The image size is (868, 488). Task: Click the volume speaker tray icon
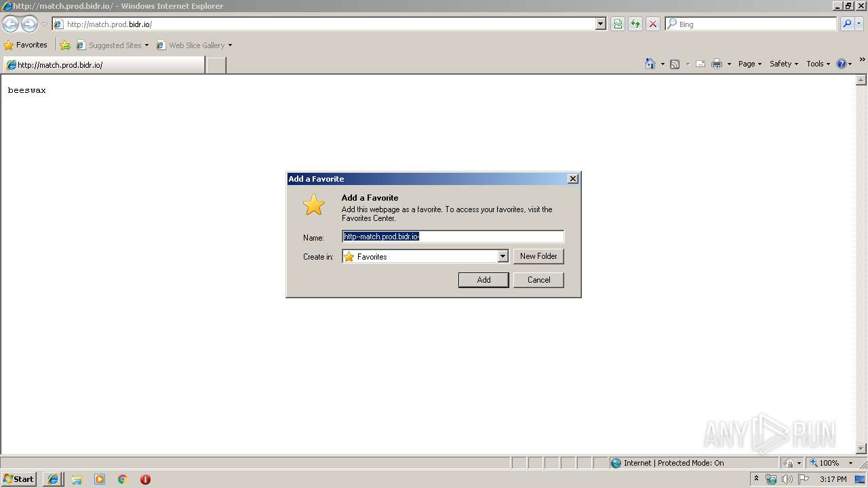coord(787,479)
